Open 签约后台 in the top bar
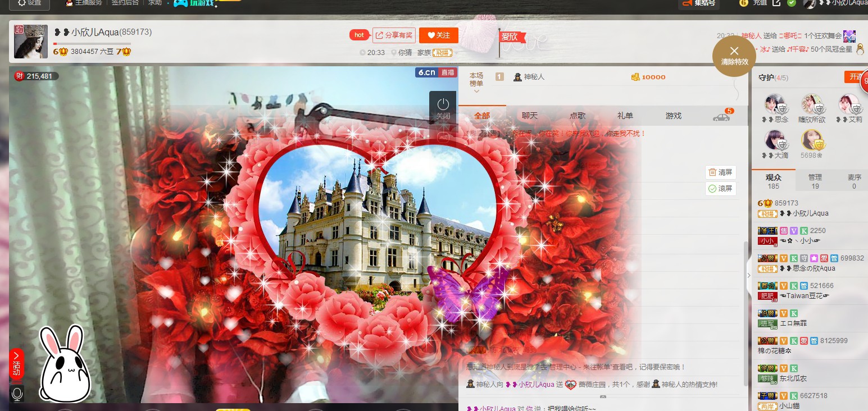 (125, 3)
